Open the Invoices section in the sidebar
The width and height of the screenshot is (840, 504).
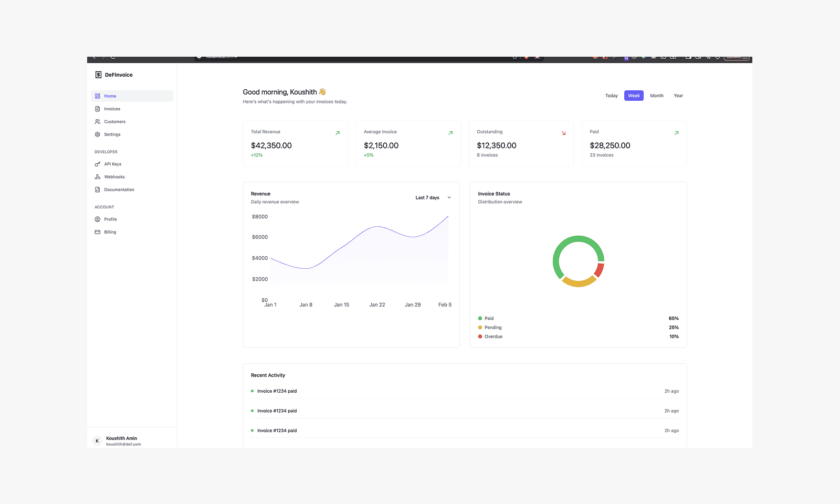click(x=111, y=109)
